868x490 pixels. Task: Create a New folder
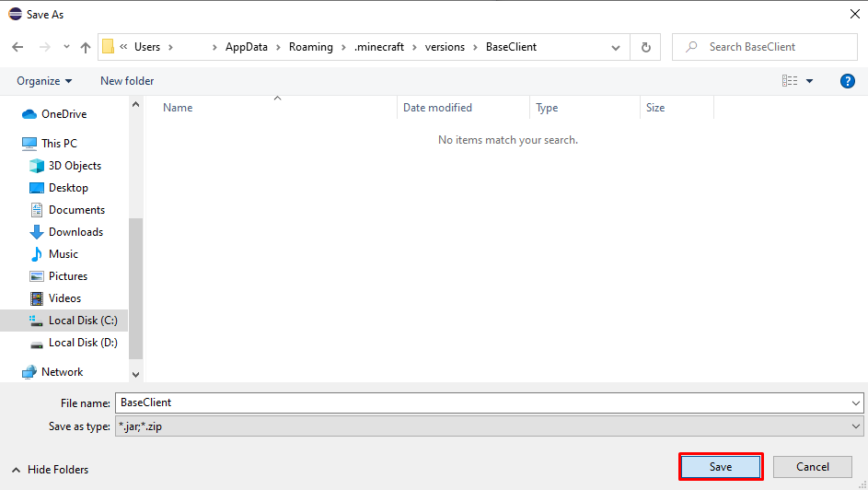[x=127, y=81]
